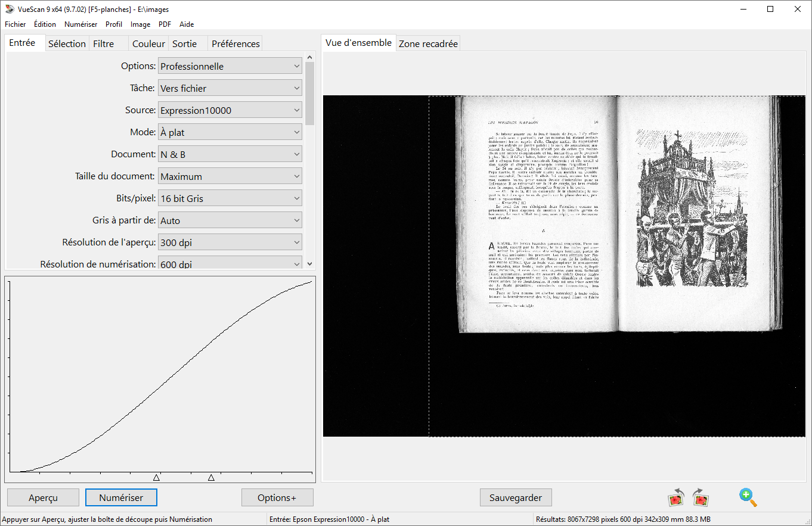The height and width of the screenshot is (526, 812).
Task: Click the Sauvegarder button
Action: [516, 497]
